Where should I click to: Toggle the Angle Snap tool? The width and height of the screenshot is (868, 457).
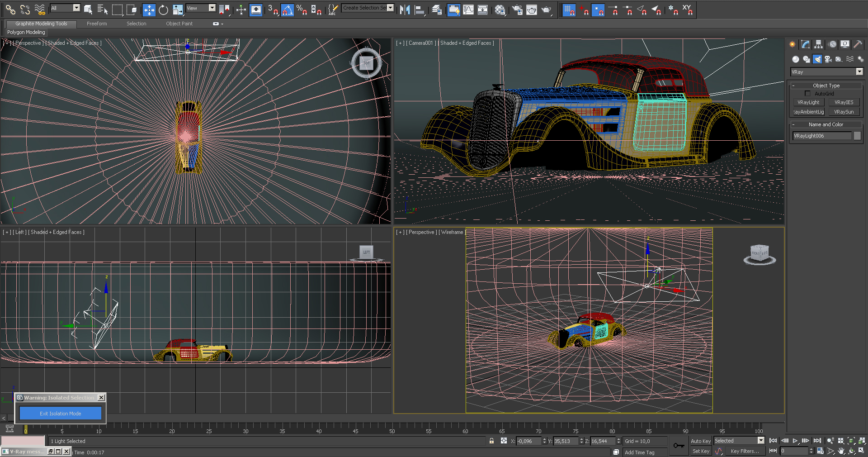pos(287,10)
